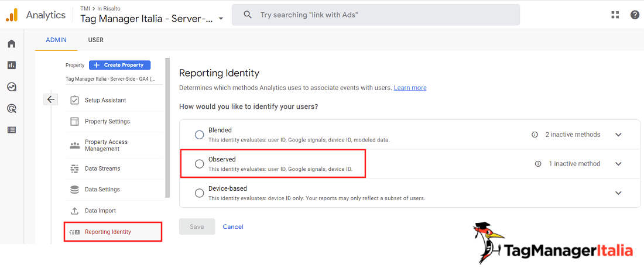Click the Data Import upload icon
The image size is (644, 275).
tap(74, 211)
